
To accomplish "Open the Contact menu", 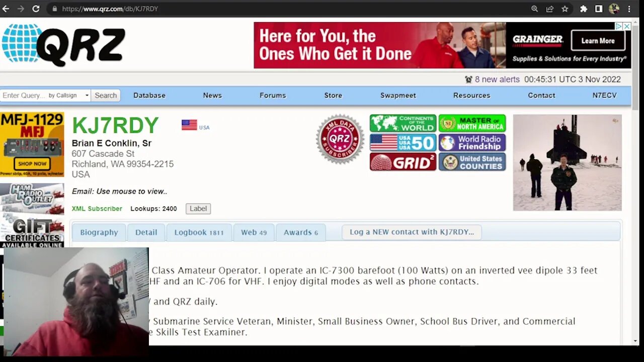I will tap(541, 95).
